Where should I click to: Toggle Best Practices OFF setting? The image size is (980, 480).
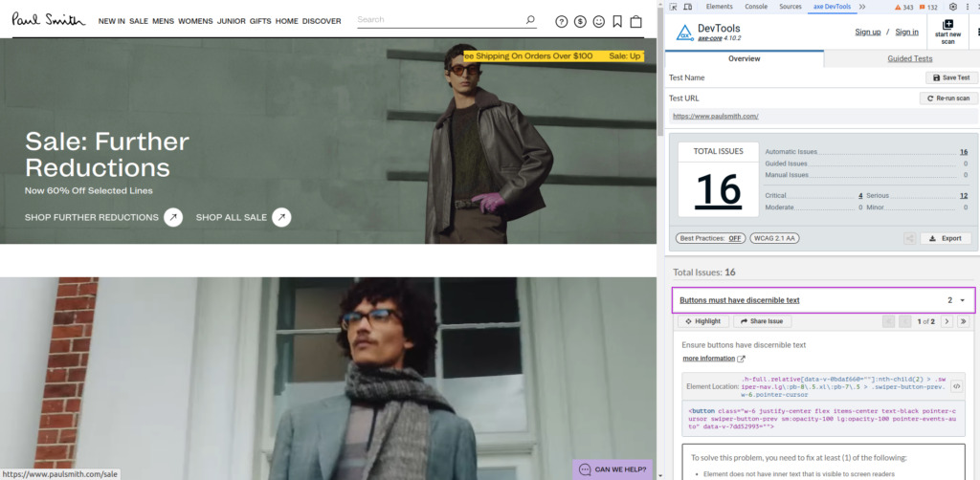(711, 238)
